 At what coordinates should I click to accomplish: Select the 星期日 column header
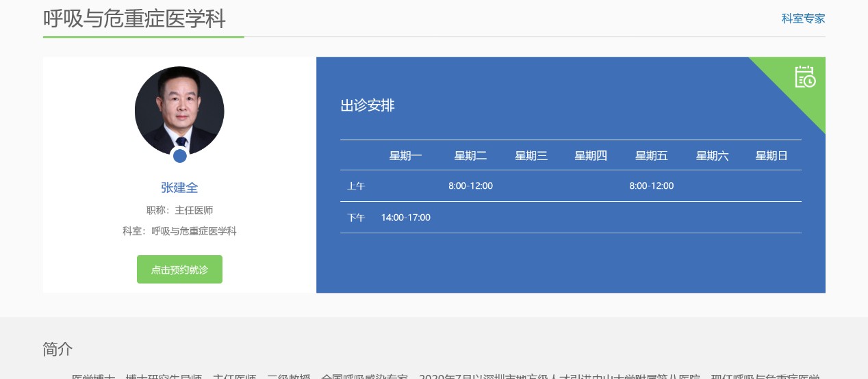[x=771, y=156]
